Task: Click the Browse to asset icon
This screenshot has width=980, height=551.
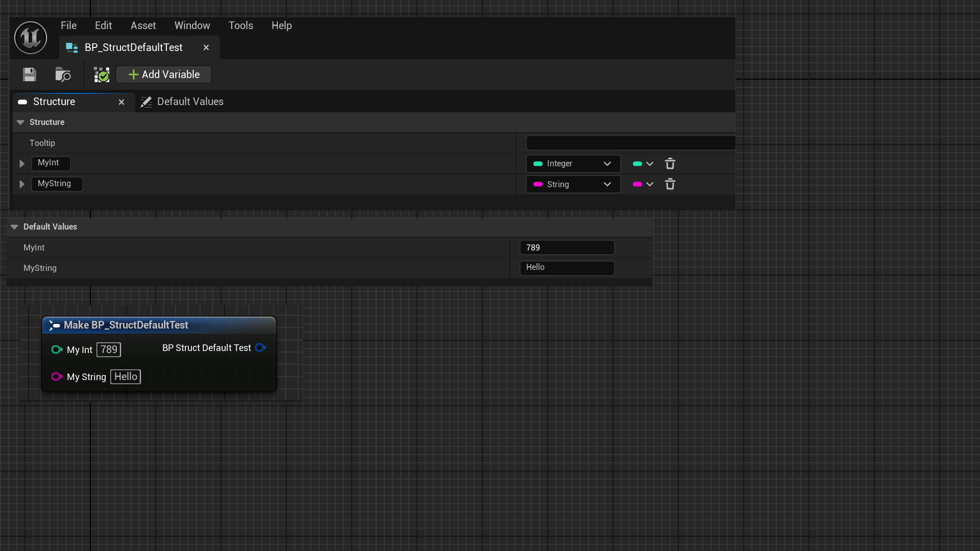Action: pyautogui.click(x=63, y=74)
